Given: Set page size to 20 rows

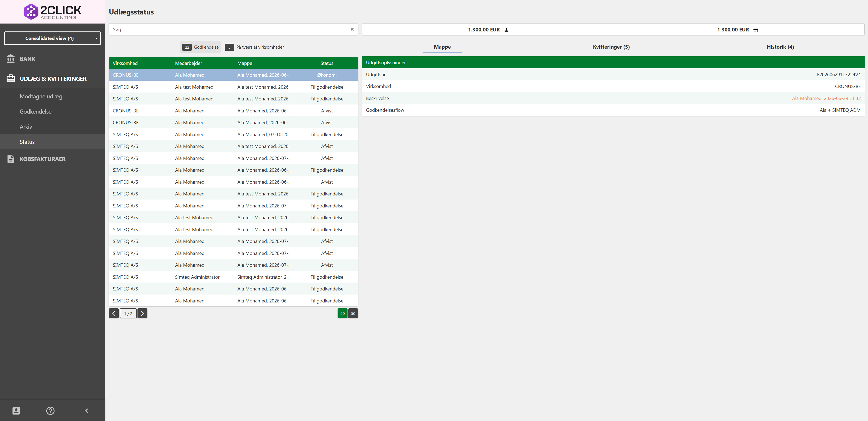Looking at the screenshot, I should [342, 314].
